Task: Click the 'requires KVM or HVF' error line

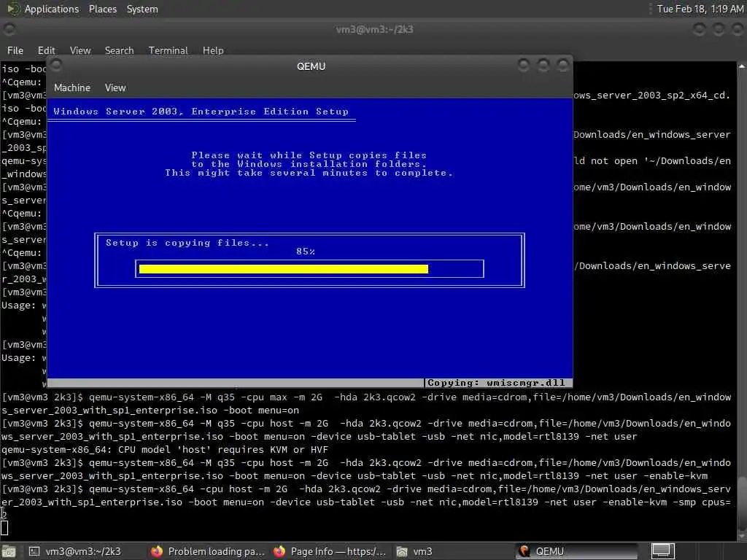Action: 165,449
